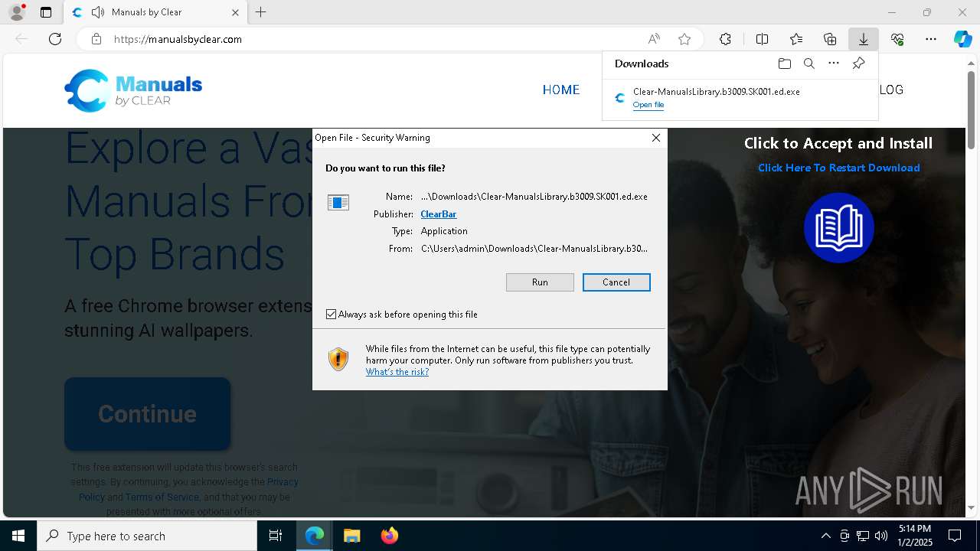Open Edge Settings and more menu
The width and height of the screenshot is (980, 551).
[x=931, y=39]
